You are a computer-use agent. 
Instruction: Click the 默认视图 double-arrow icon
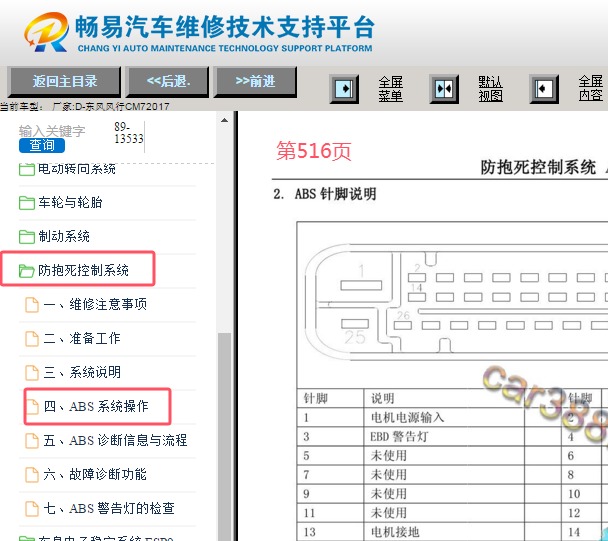click(444, 89)
